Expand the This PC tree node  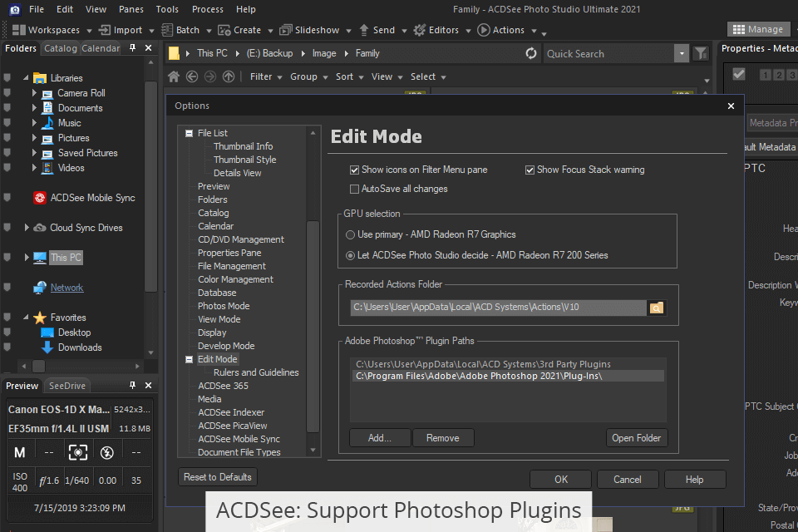click(x=27, y=258)
